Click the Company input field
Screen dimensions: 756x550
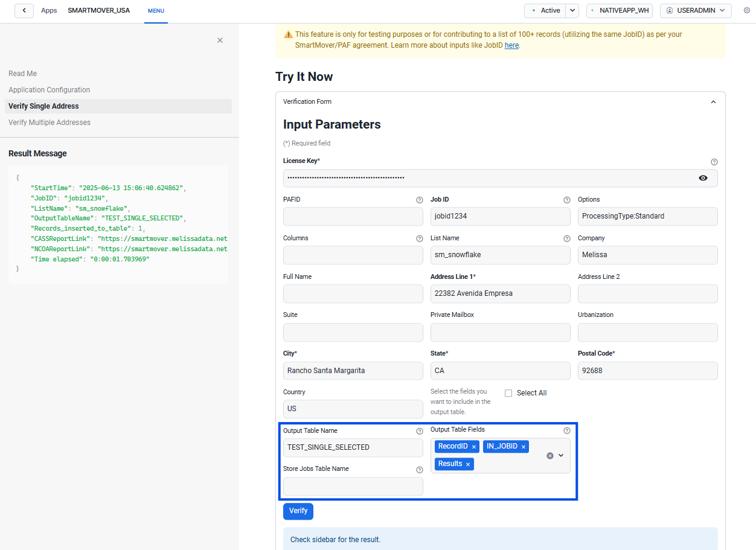(x=648, y=255)
